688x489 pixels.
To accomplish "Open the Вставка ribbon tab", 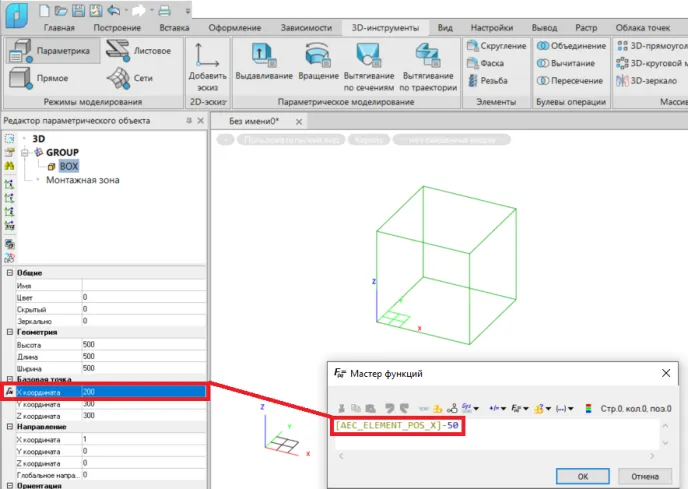I will 174,28.
